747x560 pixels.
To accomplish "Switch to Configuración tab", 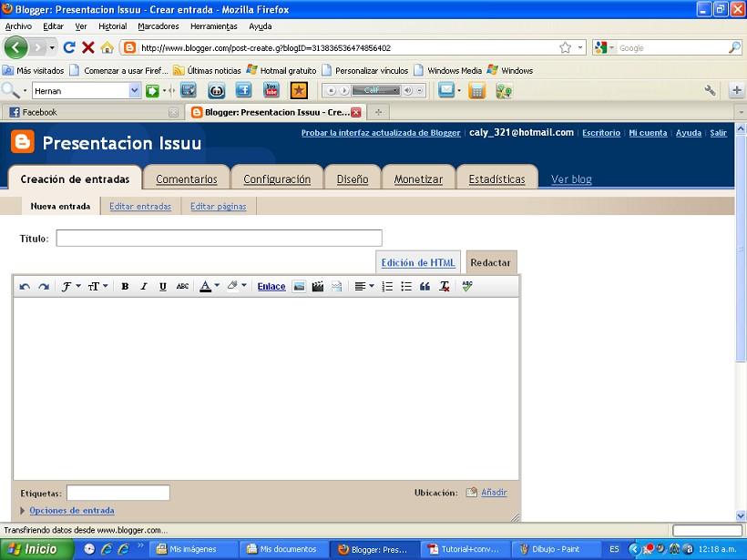I will pos(277,179).
